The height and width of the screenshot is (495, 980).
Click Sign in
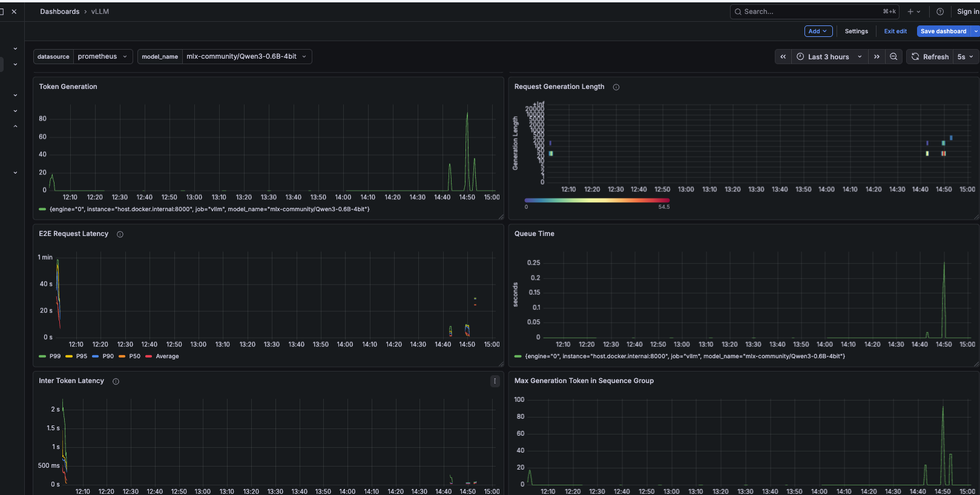(967, 11)
